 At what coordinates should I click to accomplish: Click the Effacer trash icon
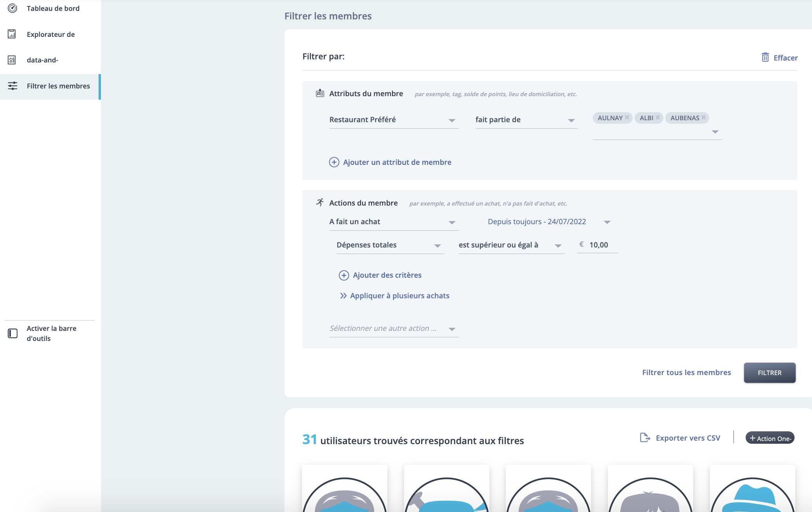pyautogui.click(x=765, y=57)
